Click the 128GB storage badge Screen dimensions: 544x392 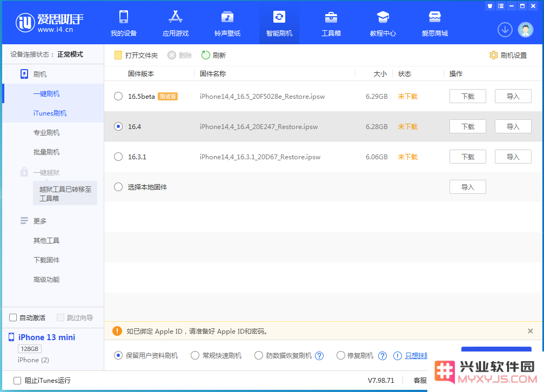30,349
